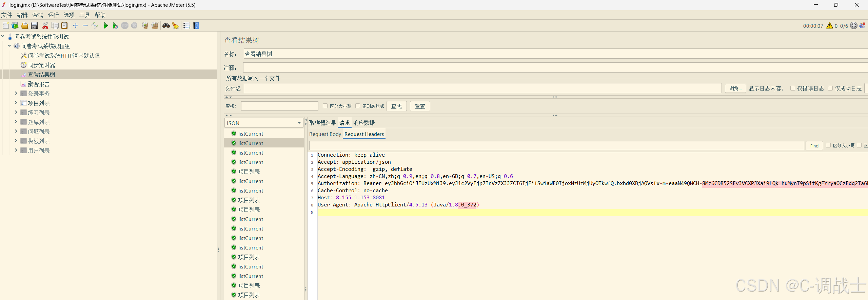Select first listCurrent result in list
Screen dimensions: 868x300
pos(251,134)
